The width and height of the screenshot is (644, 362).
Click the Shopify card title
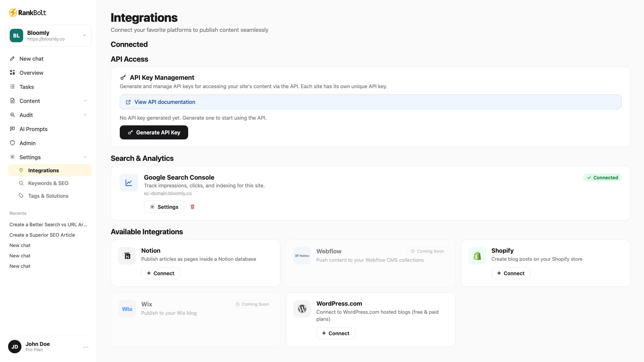point(502,251)
